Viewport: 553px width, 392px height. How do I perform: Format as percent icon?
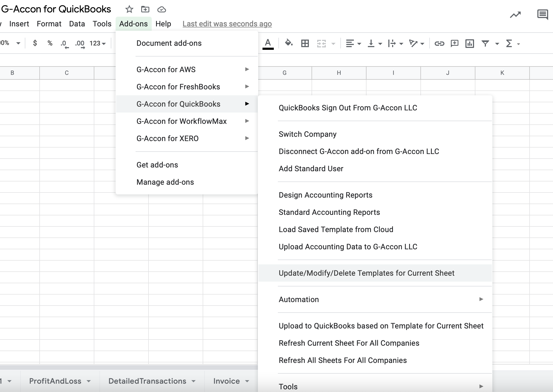[50, 43]
